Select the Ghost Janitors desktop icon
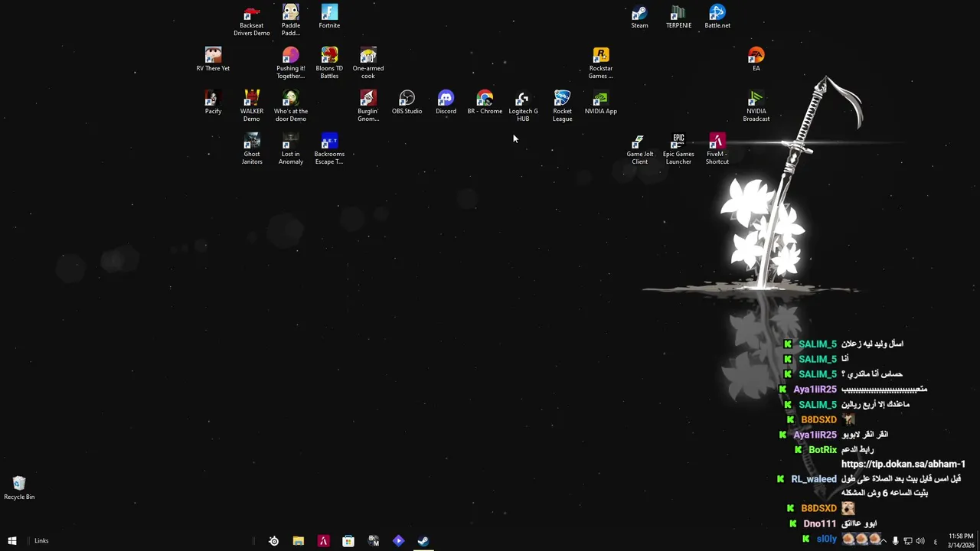Screen dimensions: 980x551 (x=252, y=149)
